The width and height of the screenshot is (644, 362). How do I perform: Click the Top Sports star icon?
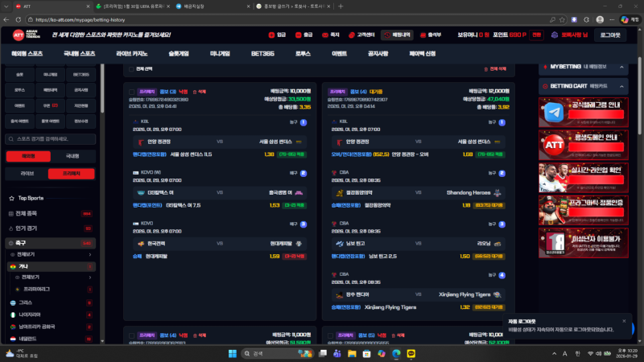click(x=10, y=197)
